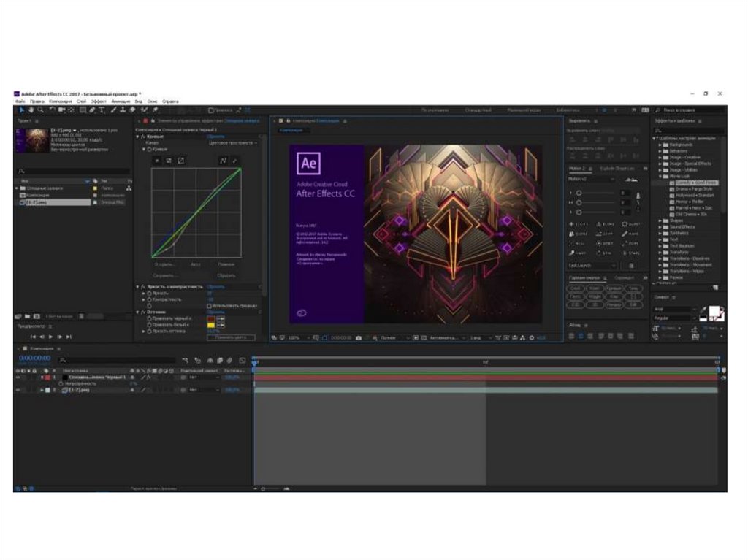This screenshot has width=748, height=560.
Task: Click the pencil draw icon above Curves graph
Action: [x=234, y=161]
